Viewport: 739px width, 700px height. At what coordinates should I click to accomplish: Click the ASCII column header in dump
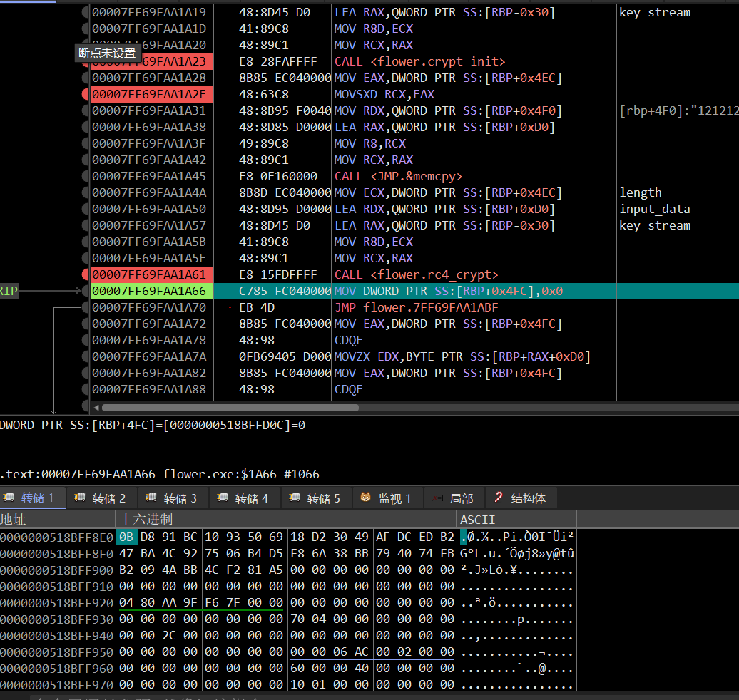tap(477, 519)
